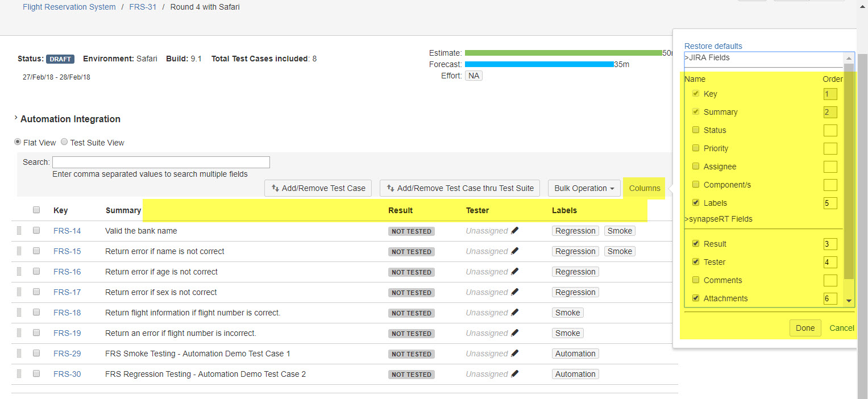The width and height of the screenshot is (868, 399).
Task: Click the Order field for Priority
Action: [830, 149]
